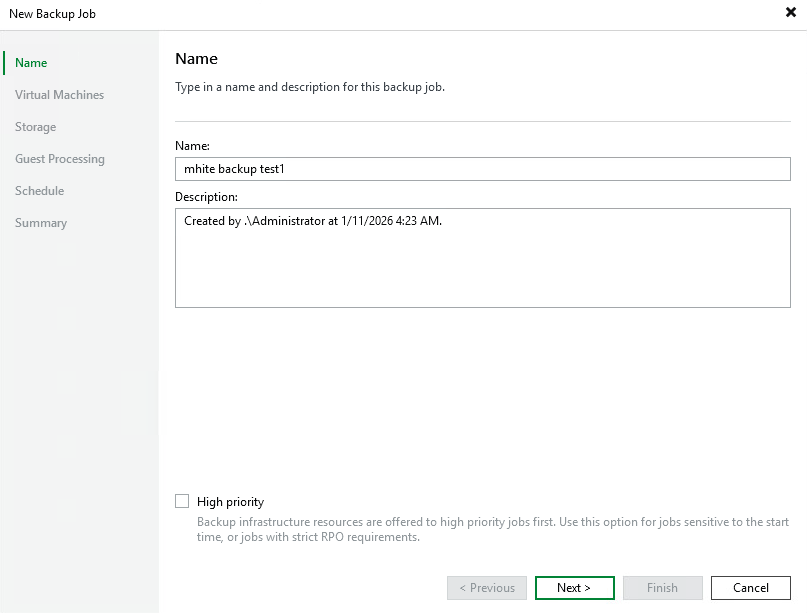Select the Schedule step
Image resolution: width=807 pixels, height=613 pixels.
(38, 190)
